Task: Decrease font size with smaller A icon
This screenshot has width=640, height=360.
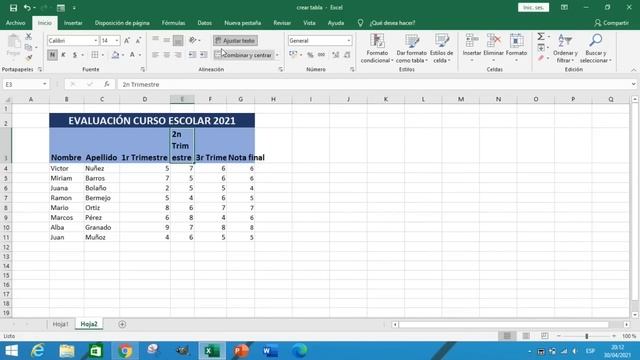Action: pos(138,40)
